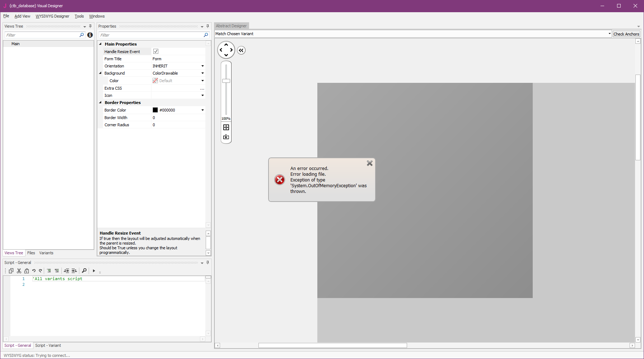This screenshot has height=359, width=644.
Task: Open the Tools menu
Action: click(x=79, y=16)
